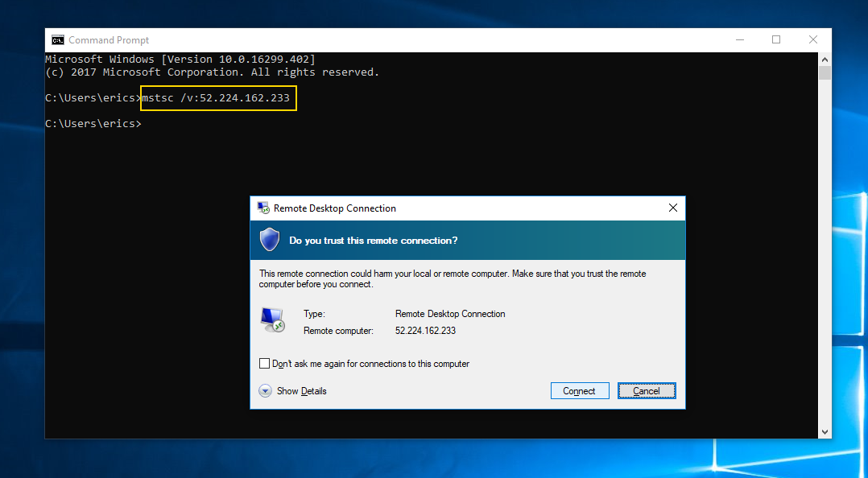Screen dimensions: 868x478
Task: Close the Command Prompt window
Action: point(813,40)
